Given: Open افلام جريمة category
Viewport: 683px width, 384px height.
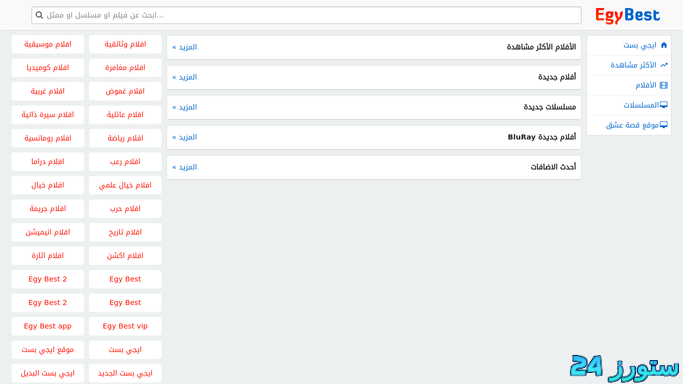Looking at the screenshot, I should click(x=47, y=209).
